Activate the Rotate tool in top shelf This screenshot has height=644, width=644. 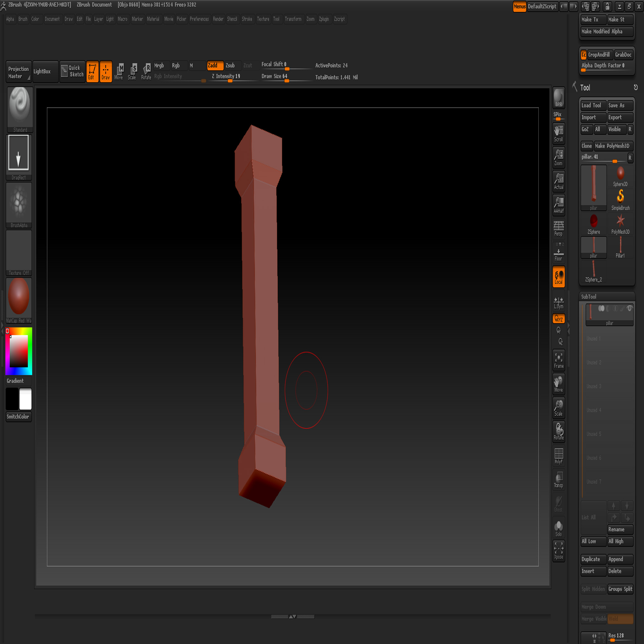click(146, 71)
